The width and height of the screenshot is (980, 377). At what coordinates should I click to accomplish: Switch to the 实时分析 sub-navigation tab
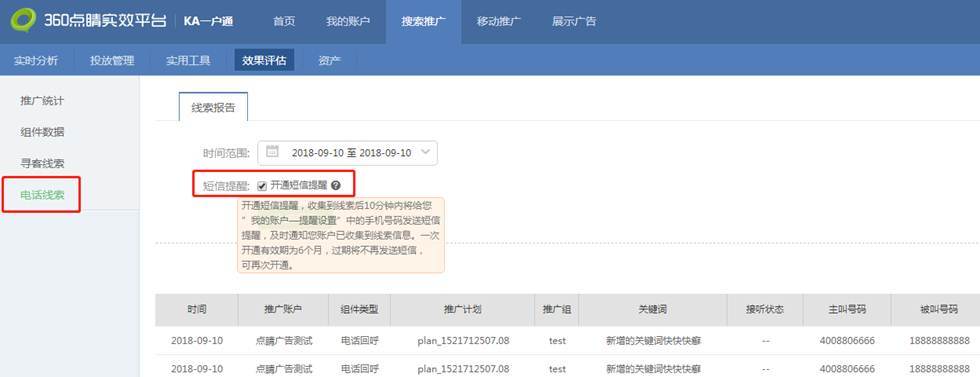click(x=36, y=61)
